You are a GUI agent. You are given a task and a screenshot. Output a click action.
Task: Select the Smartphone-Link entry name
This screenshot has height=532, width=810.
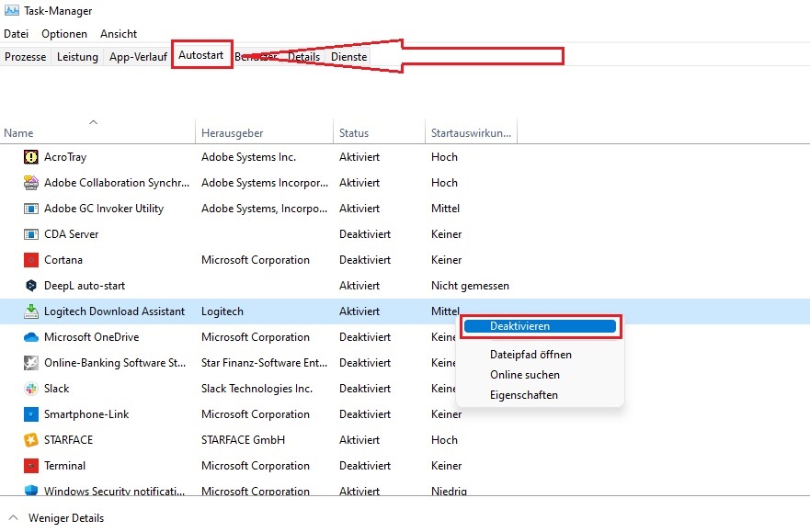(86, 414)
